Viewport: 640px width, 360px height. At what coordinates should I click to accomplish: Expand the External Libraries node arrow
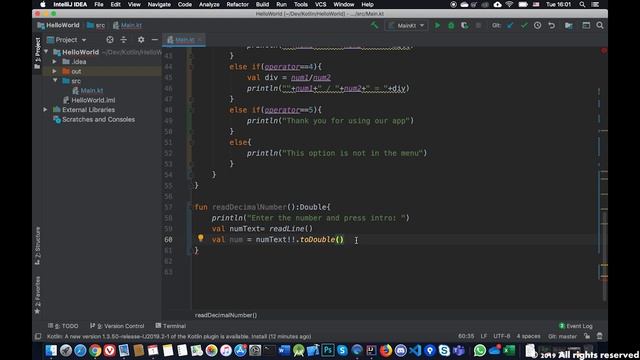coord(45,110)
